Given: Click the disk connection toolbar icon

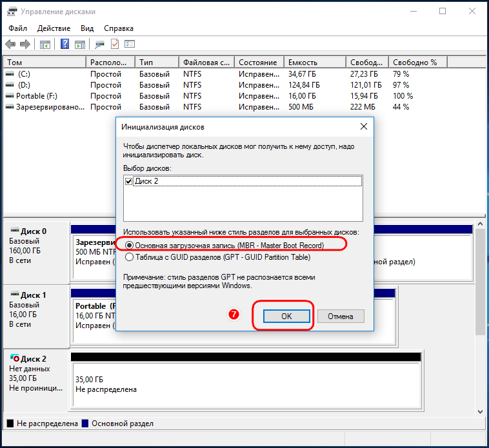Looking at the screenshot, I should 100,44.
